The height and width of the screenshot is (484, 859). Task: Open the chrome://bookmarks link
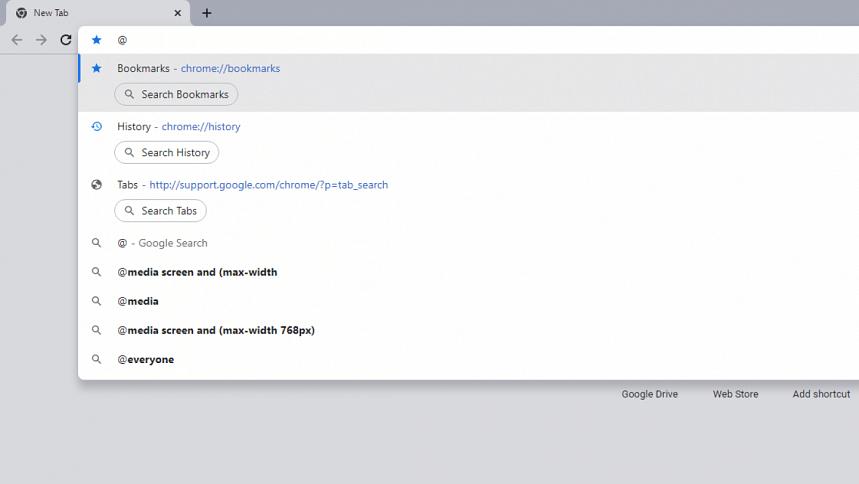coord(230,69)
